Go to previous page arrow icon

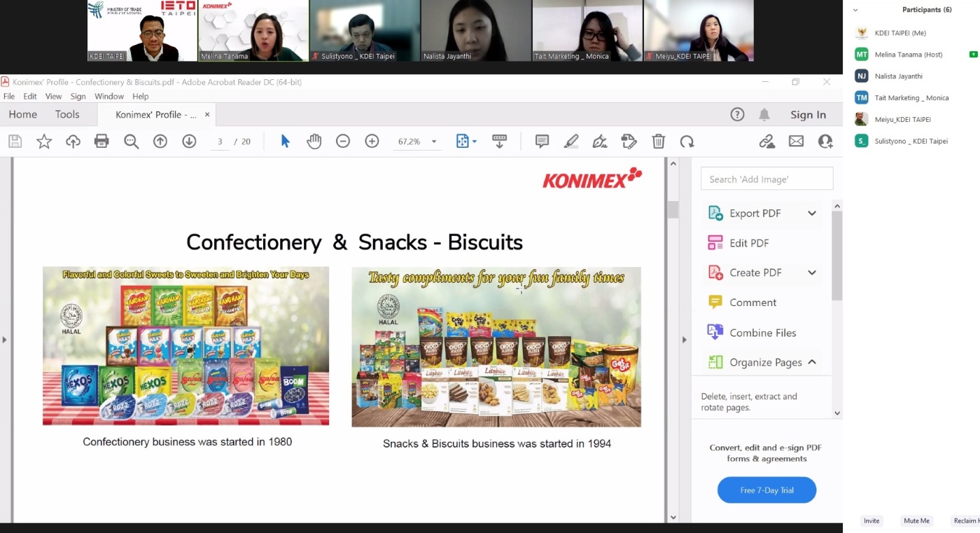(160, 141)
